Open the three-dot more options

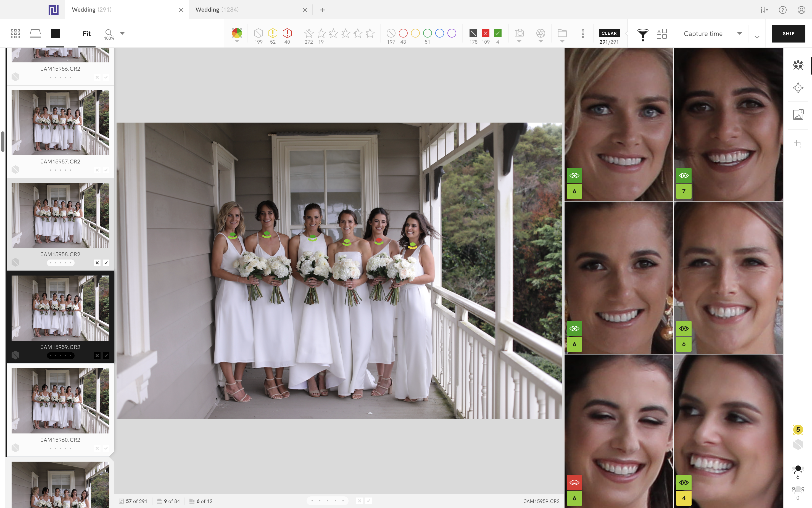point(583,33)
